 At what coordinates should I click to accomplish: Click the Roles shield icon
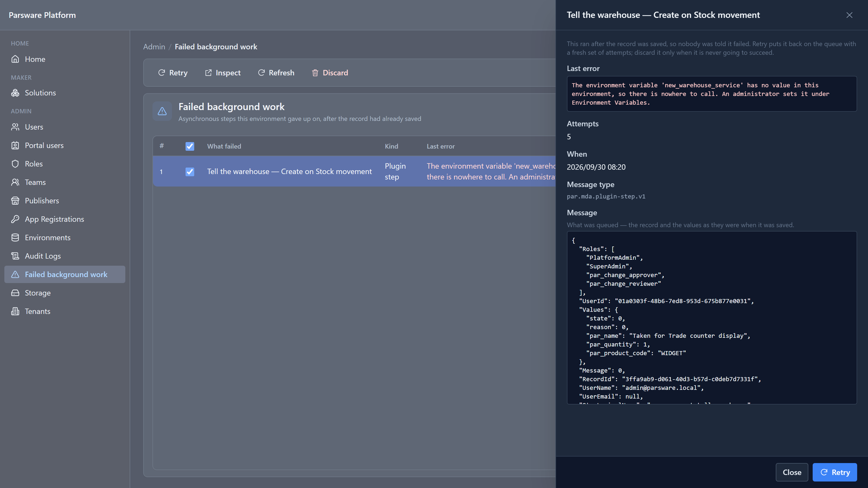pyautogui.click(x=15, y=164)
